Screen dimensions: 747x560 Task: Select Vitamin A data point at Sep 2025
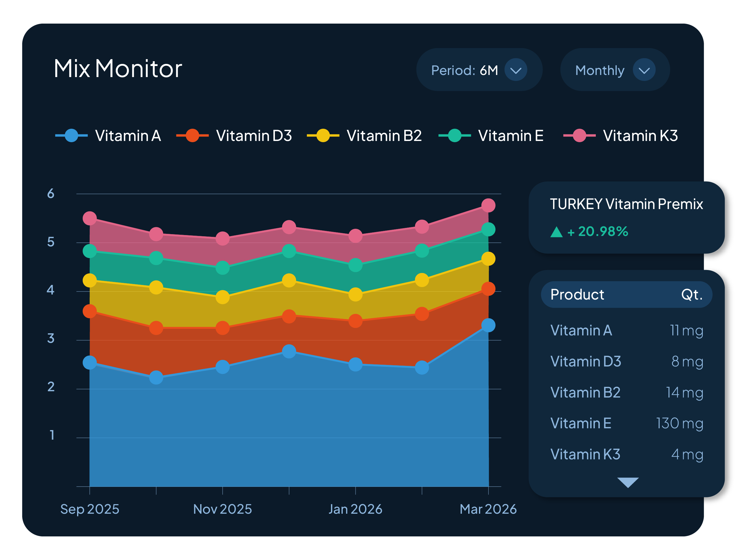(90, 363)
